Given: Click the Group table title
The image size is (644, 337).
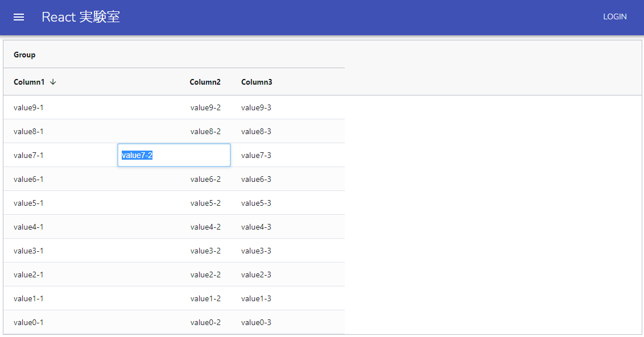Looking at the screenshot, I should (24, 54).
